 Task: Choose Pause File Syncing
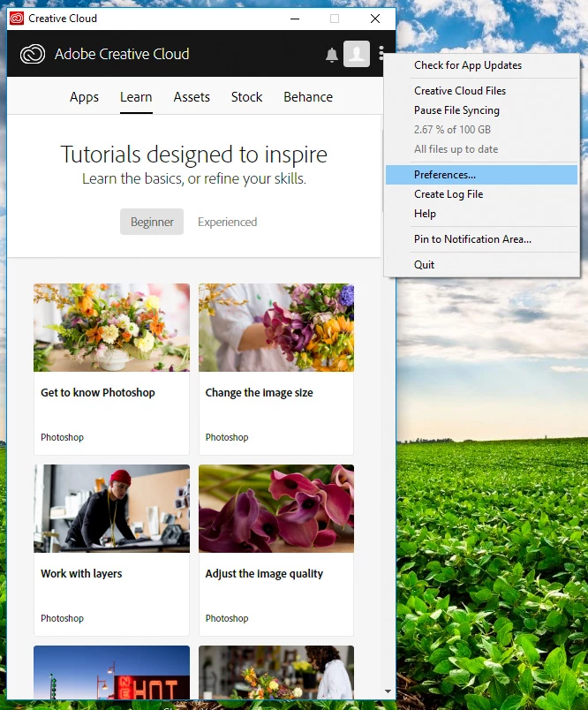pyautogui.click(x=482, y=110)
